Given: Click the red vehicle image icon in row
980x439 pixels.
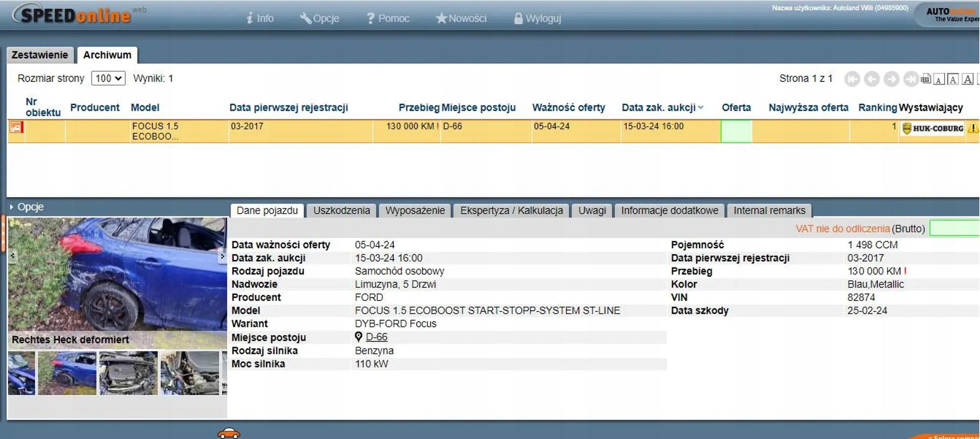Looking at the screenshot, I should tap(16, 127).
